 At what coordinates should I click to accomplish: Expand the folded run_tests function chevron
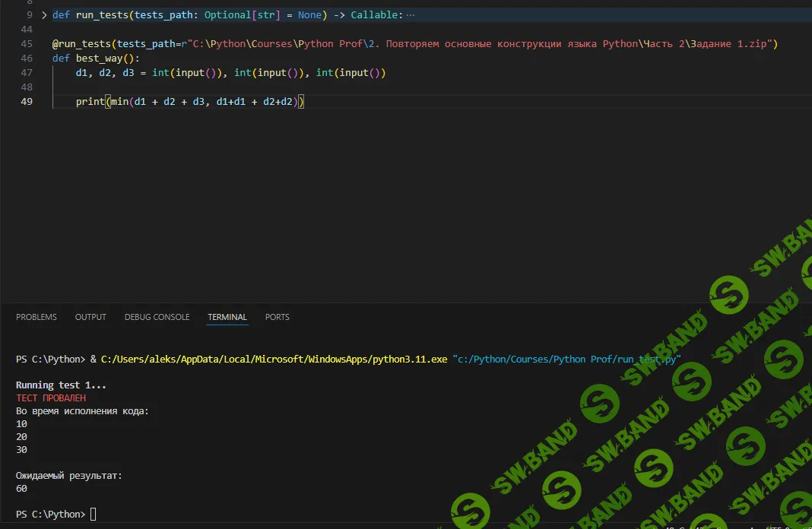(x=43, y=15)
